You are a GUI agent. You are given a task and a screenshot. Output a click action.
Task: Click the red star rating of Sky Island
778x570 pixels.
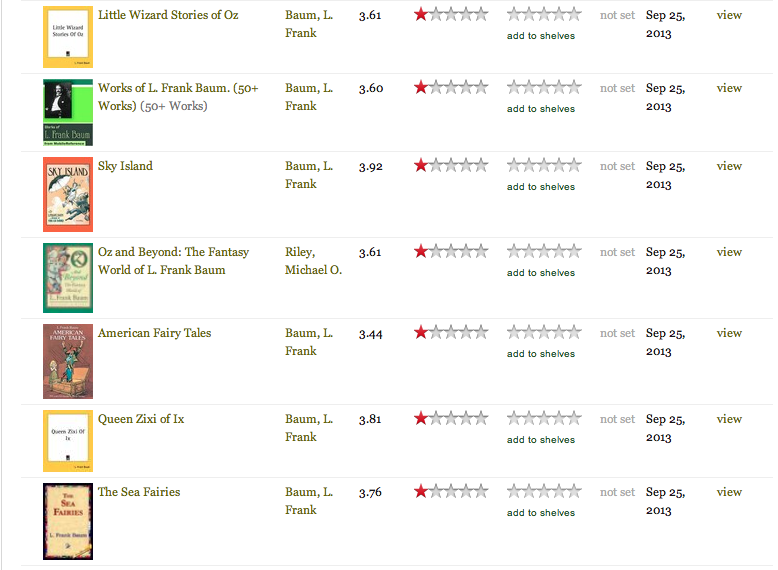click(421, 165)
